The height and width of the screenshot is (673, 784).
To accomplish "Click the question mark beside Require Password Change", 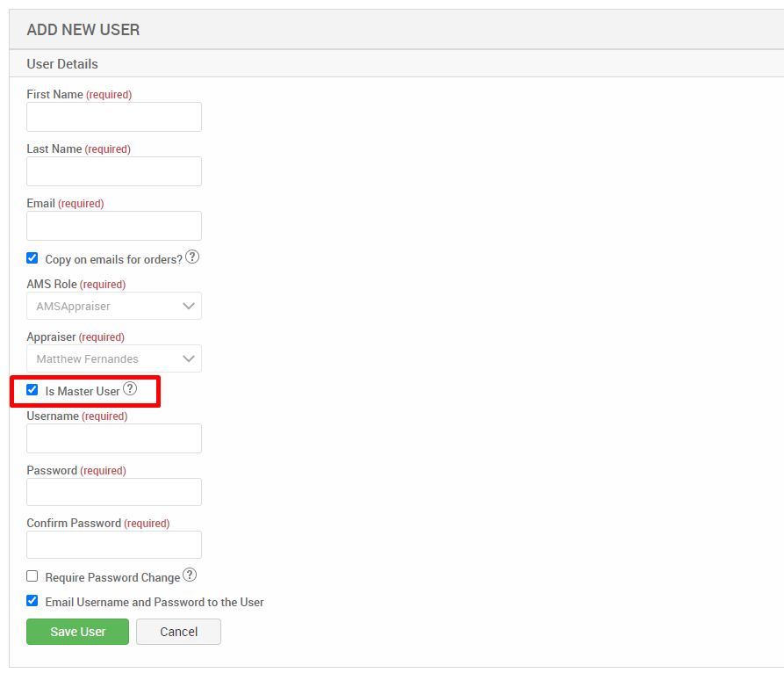I will 190,575.
